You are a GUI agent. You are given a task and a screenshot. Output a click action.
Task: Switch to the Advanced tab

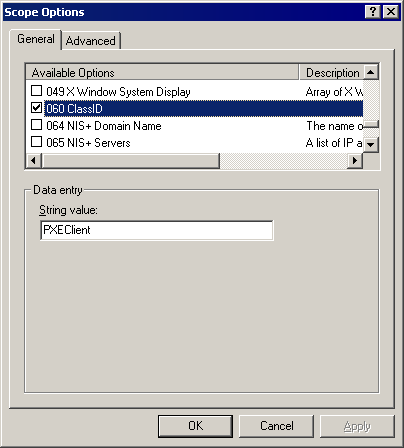[91, 41]
